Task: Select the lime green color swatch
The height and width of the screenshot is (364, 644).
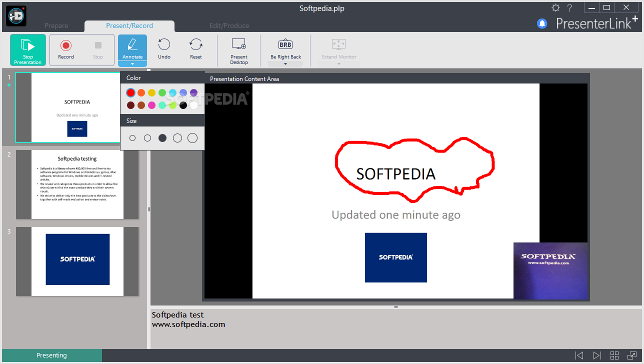Action: (x=172, y=105)
